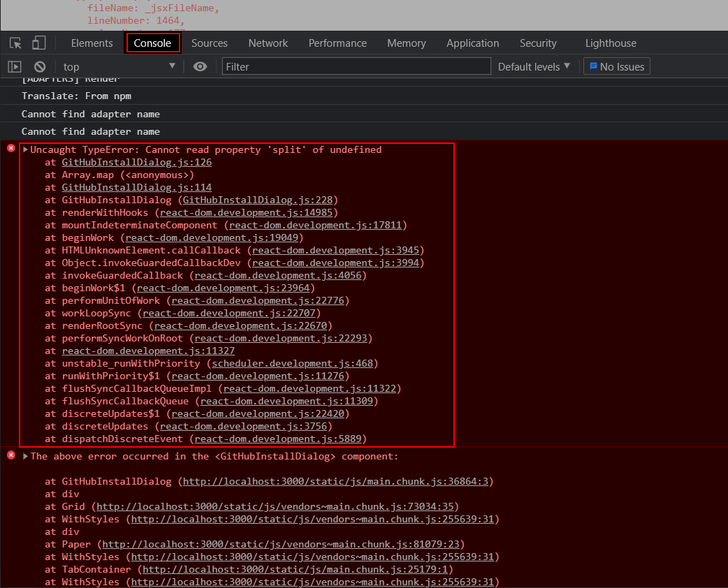728x588 pixels.
Task: Open the Default levels dropdown
Action: point(534,67)
